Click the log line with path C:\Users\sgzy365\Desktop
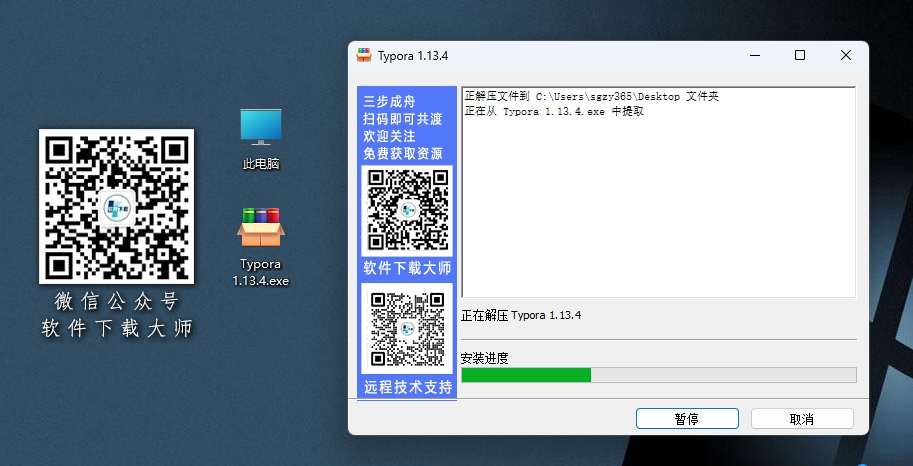The width and height of the screenshot is (913, 466). pos(592,97)
